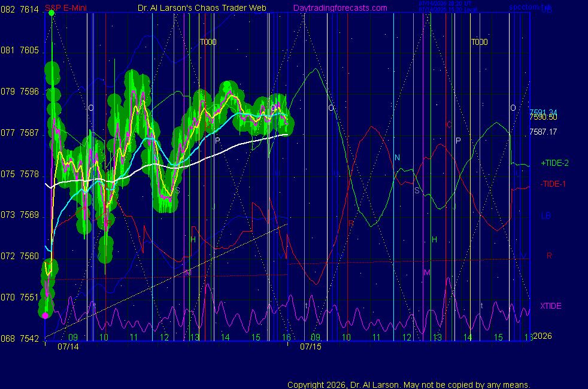Screen dimensions: 588x389
Task: Select the 079 7596 price label
Action: 20,92
